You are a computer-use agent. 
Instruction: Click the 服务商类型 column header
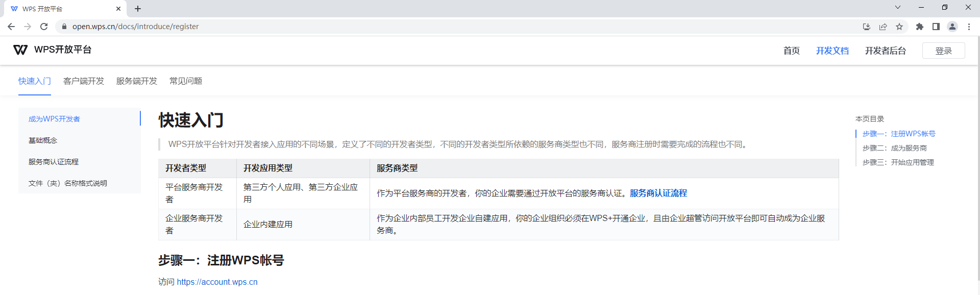click(x=604, y=168)
